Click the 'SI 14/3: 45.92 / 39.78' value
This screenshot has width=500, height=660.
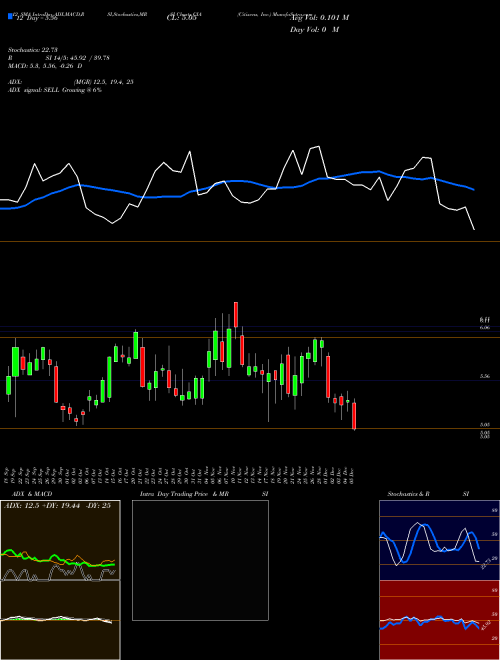78,58
